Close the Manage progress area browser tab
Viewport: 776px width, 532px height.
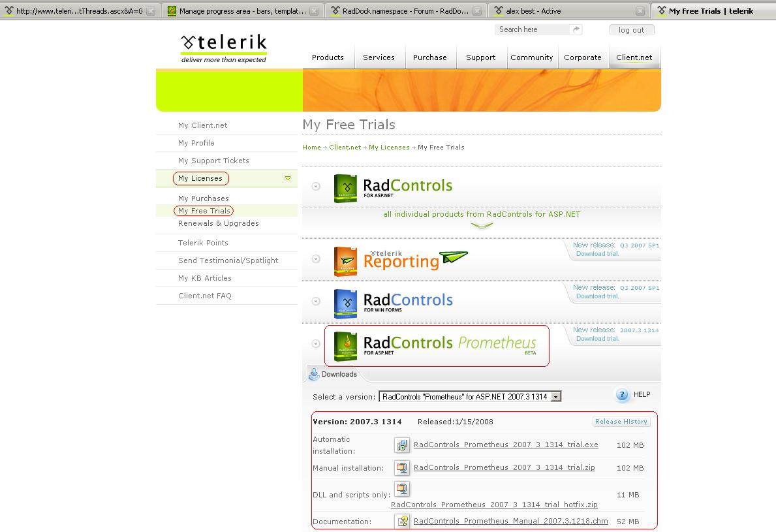[x=314, y=11]
